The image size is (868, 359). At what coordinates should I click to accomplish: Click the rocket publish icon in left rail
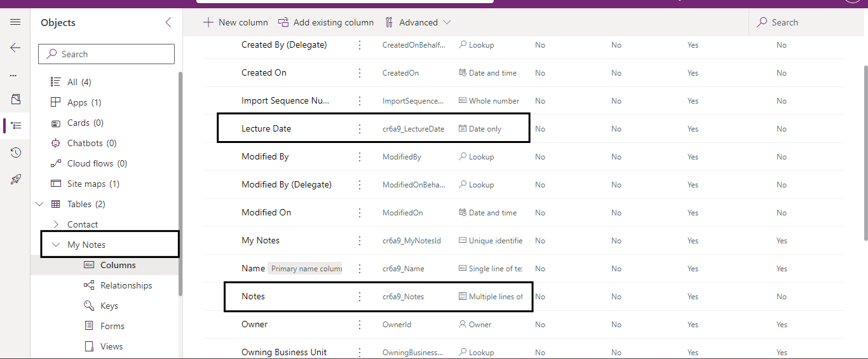click(x=16, y=180)
